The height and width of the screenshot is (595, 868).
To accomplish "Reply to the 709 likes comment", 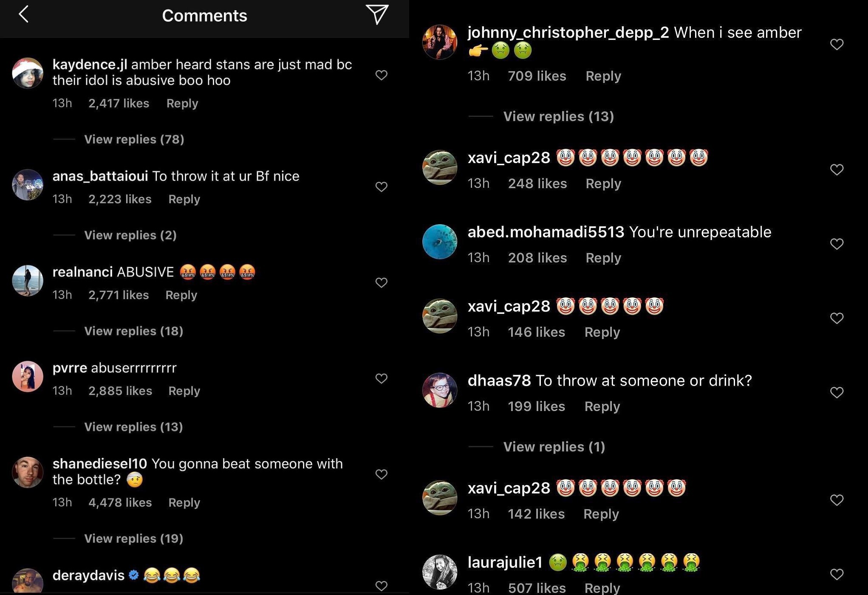I will pos(603,76).
